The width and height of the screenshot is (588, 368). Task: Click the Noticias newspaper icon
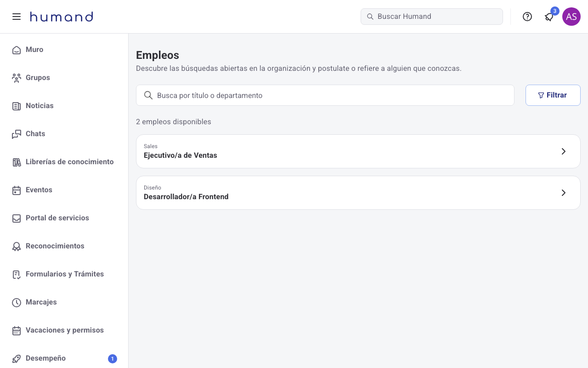pos(17,106)
